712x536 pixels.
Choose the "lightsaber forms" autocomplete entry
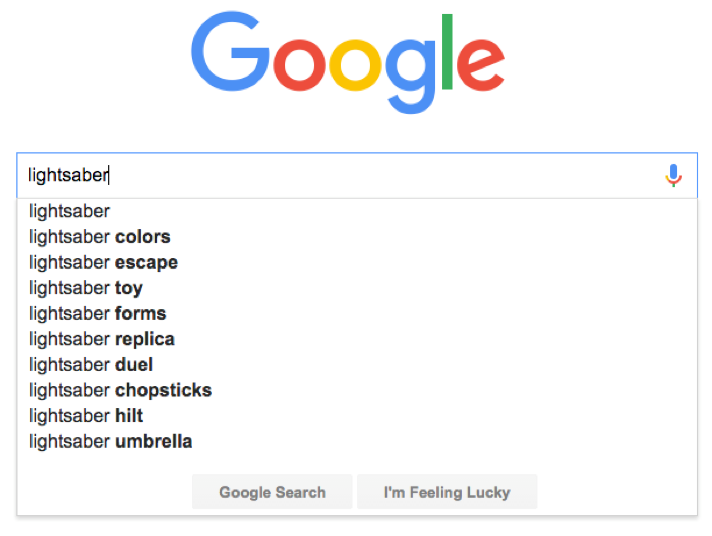(x=97, y=314)
